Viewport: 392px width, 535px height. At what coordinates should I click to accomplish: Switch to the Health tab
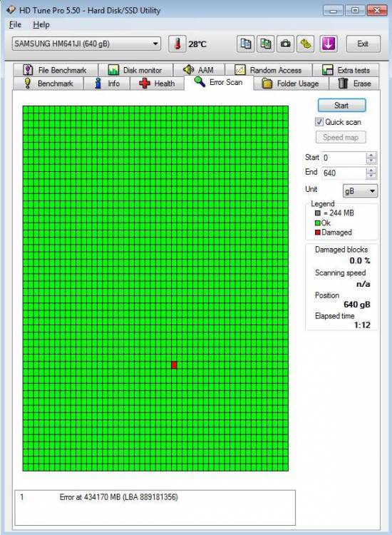coord(157,83)
